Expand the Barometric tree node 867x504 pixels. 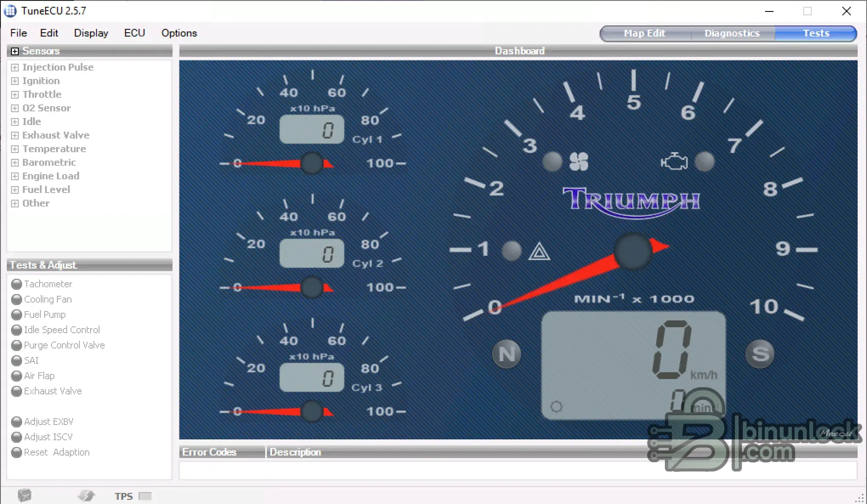pyautogui.click(x=15, y=162)
